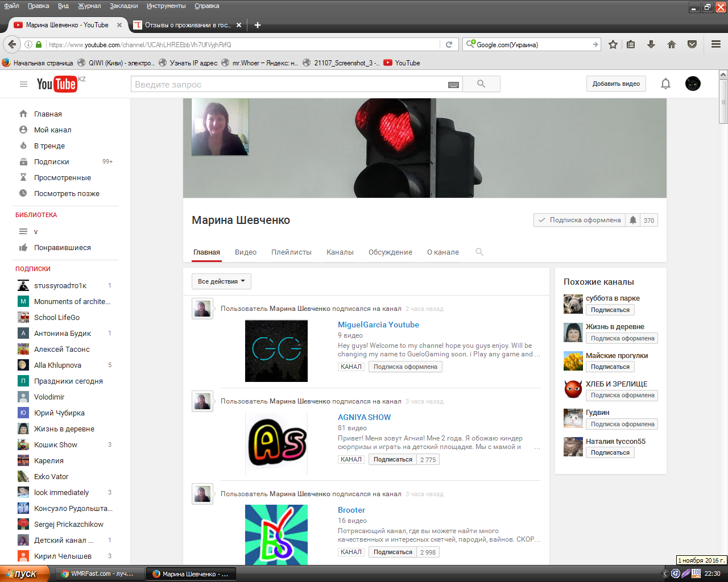Viewport: 728px width, 582px height.
Task: Open the YouTube bookmark in bookmarks toolbar
Action: click(x=402, y=63)
